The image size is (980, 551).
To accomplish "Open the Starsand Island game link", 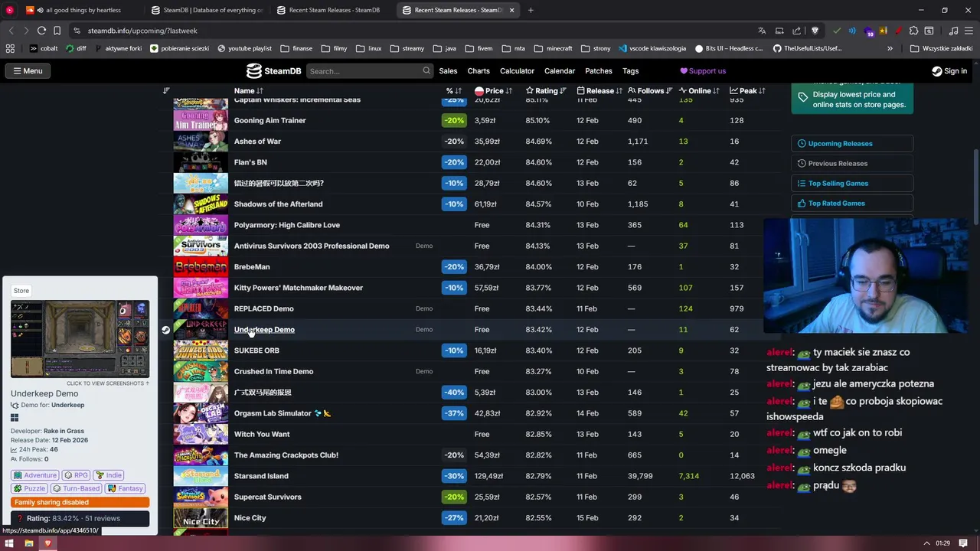I will (261, 476).
